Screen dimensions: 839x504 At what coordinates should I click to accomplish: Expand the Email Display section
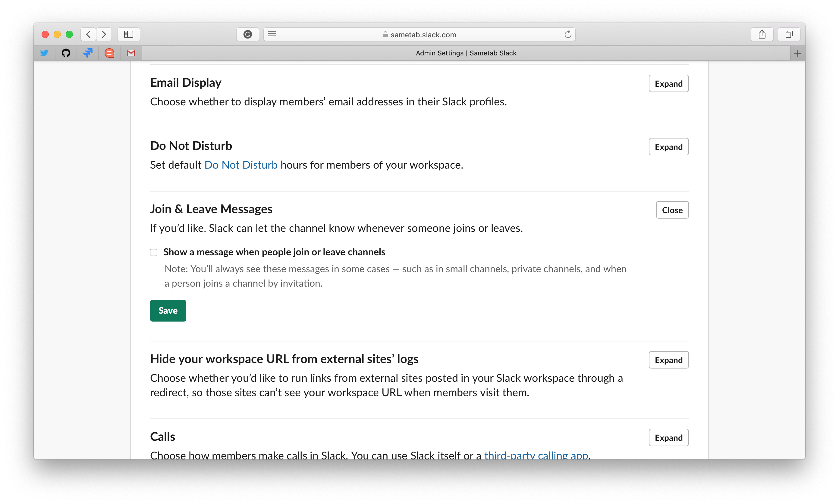pos(668,83)
